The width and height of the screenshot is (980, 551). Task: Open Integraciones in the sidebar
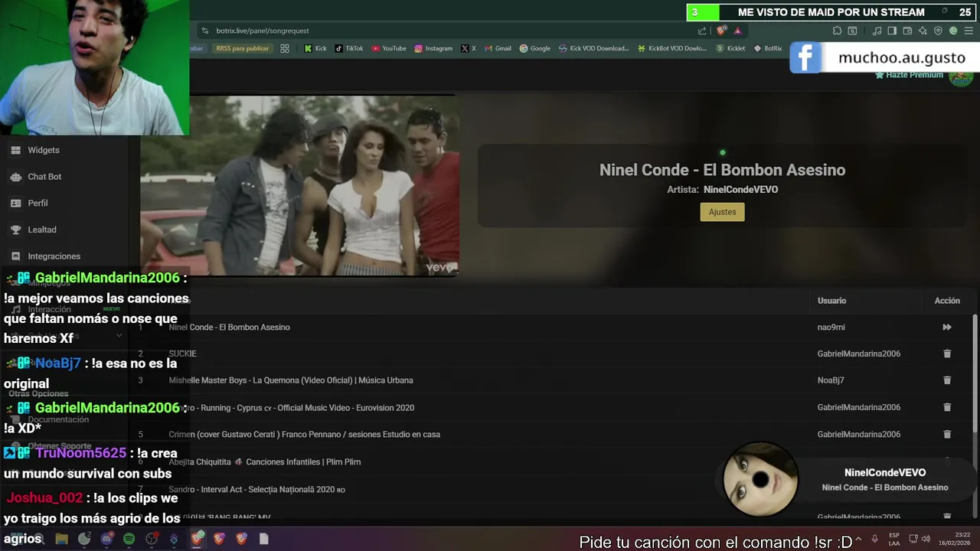click(54, 256)
